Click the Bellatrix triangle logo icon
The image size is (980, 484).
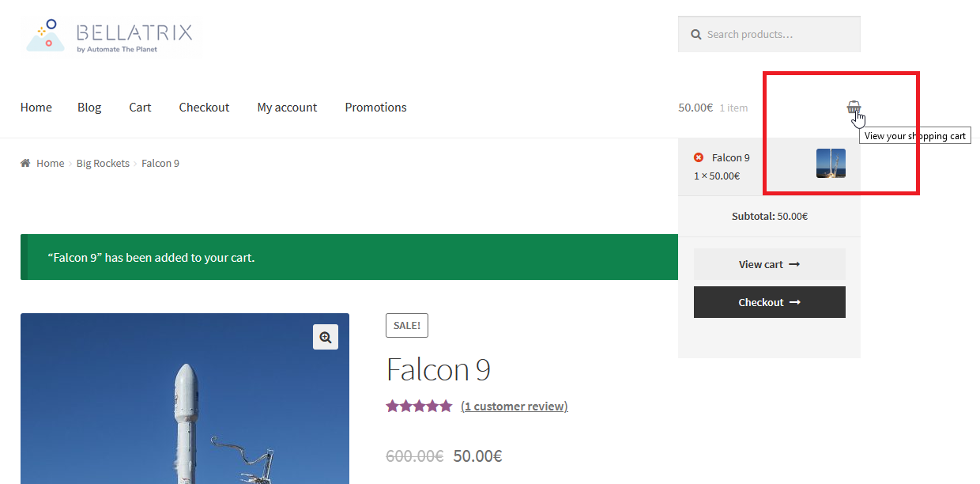46,35
